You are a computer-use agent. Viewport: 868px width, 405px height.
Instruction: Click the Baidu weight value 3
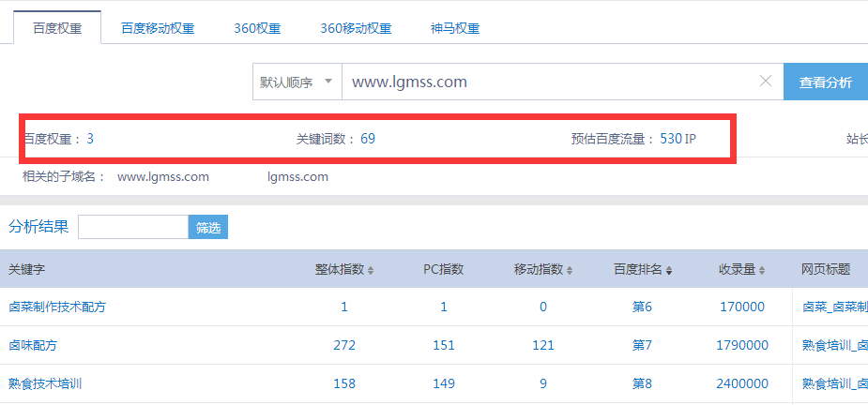pyautogui.click(x=90, y=139)
